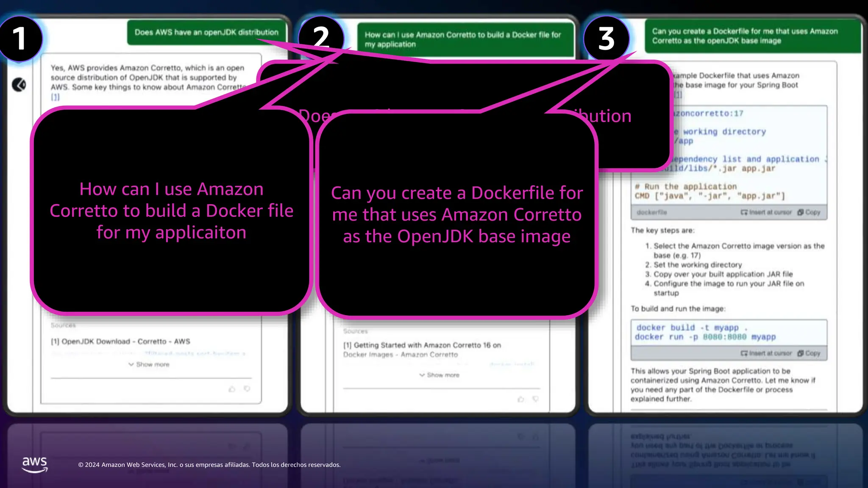Thumbs up the OpenJDK distribution answer
Screen dimensions: 868x488
[232, 389]
